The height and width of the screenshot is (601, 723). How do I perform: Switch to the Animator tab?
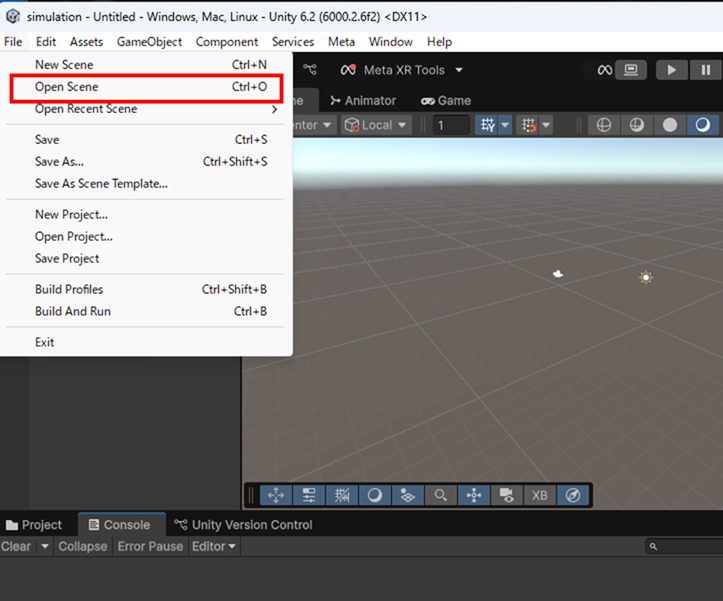(x=363, y=101)
